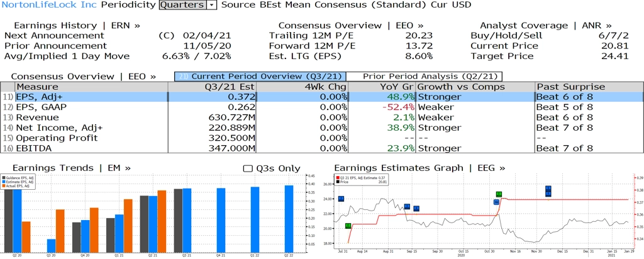Open the Consensus Overview | EEO link above the measures table

(x=84, y=76)
